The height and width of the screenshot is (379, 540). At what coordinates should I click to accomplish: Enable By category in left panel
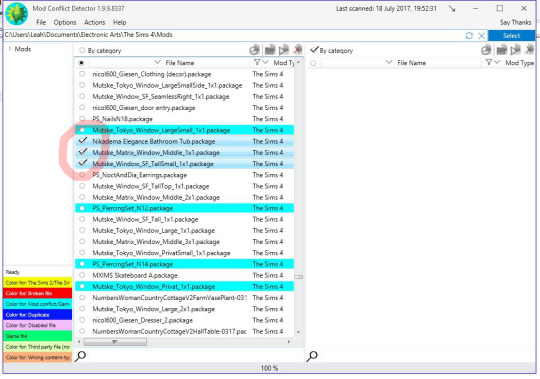pyautogui.click(x=82, y=50)
